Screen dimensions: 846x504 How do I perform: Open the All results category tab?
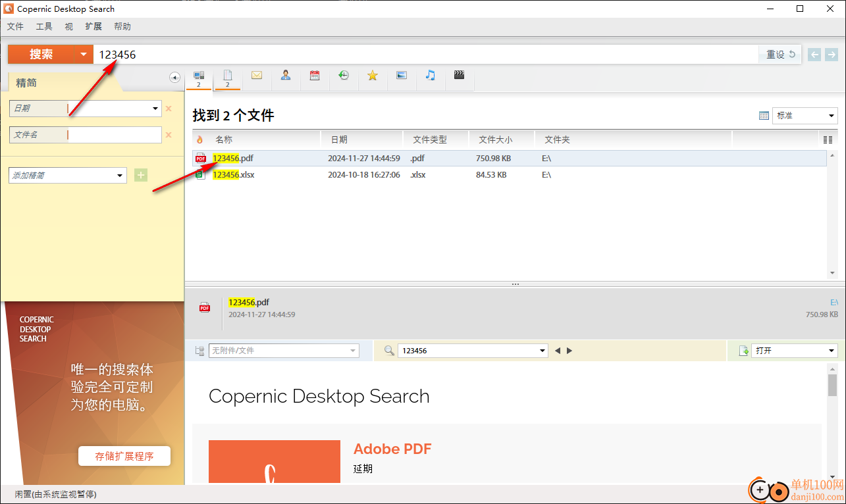pyautogui.click(x=199, y=78)
